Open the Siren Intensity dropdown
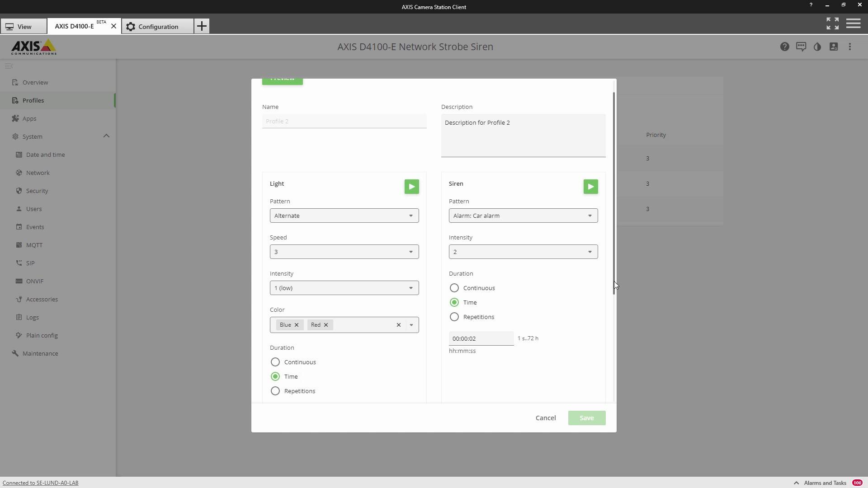 pyautogui.click(x=523, y=252)
